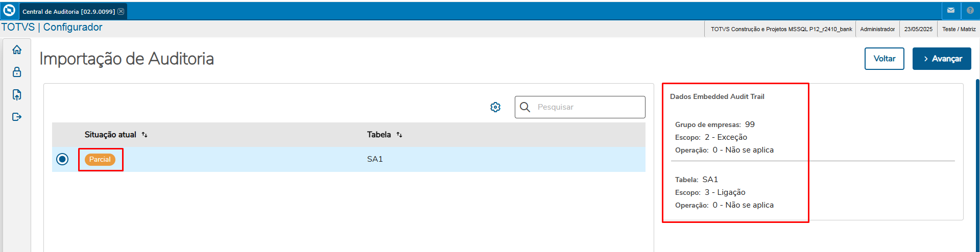980x252 pixels.
Task: Click the magnifier search icon
Action: pos(525,107)
